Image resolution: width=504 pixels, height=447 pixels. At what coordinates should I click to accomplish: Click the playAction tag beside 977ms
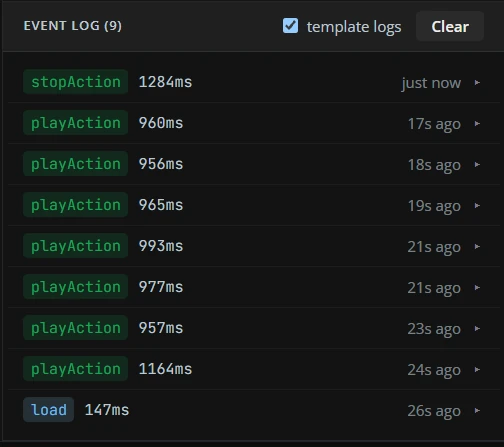pyautogui.click(x=76, y=287)
